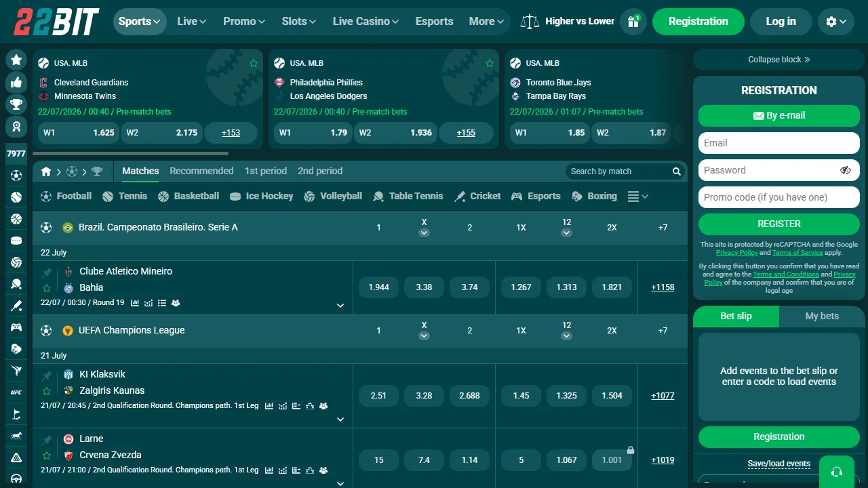This screenshot has height=488, width=868.
Task: Open the gift box bonus icon
Action: 633,22
